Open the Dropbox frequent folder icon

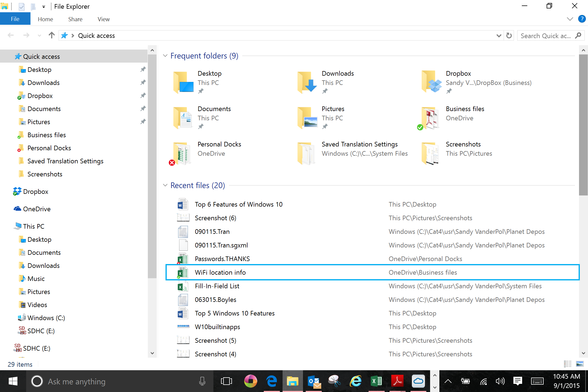[x=431, y=82]
